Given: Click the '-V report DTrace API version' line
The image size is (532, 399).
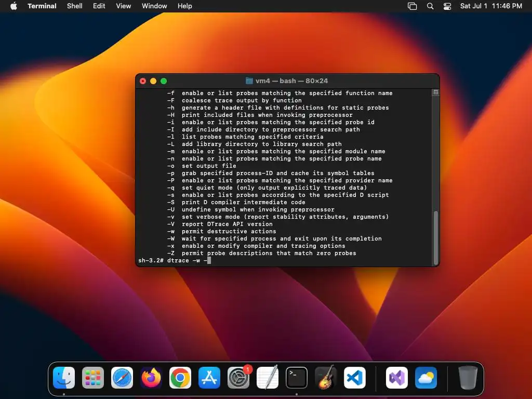Looking at the screenshot, I should coord(220,224).
